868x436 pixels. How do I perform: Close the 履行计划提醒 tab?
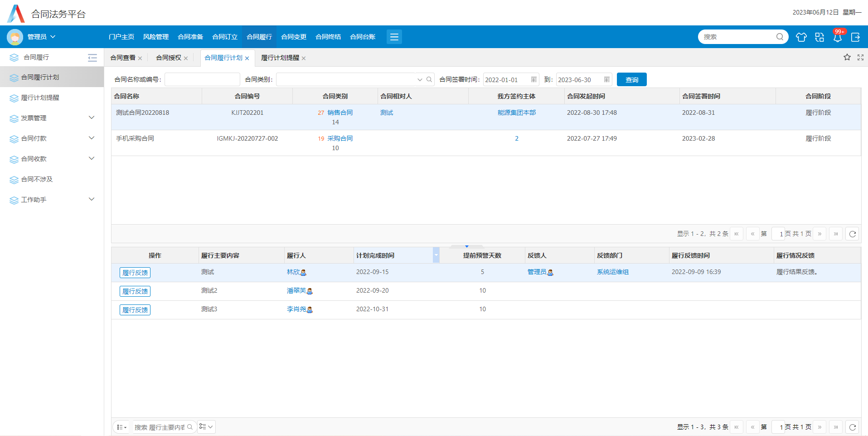(x=304, y=58)
